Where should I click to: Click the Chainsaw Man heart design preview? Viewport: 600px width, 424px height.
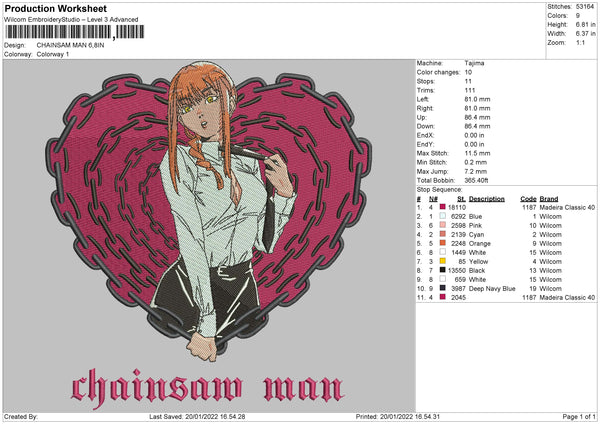click(209, 235)
